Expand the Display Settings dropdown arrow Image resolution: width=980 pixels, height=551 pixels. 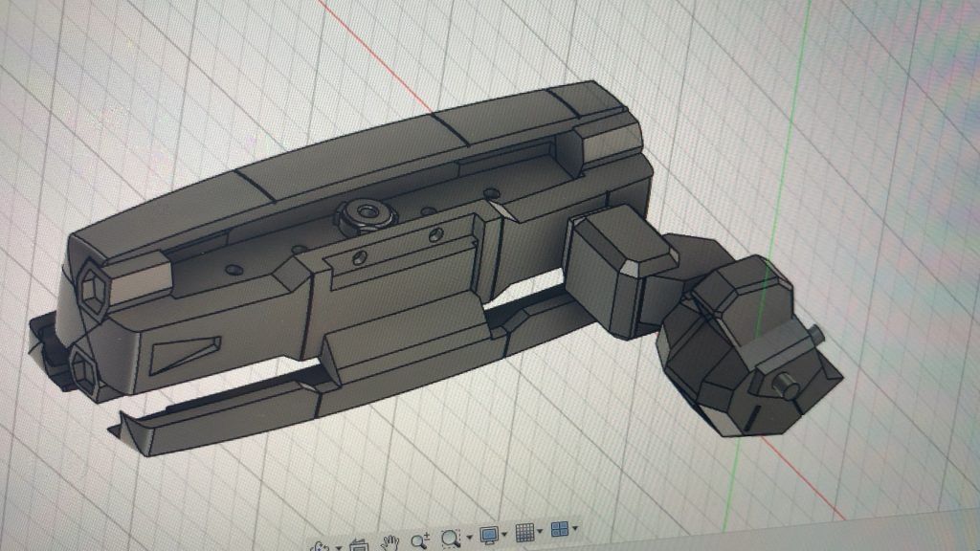coord(503,534)
